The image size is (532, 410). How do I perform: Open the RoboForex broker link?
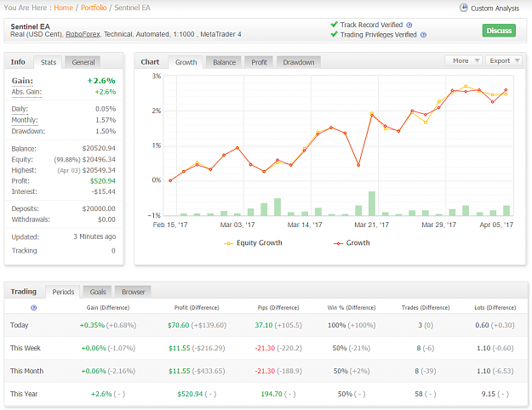tap(83, 34)
